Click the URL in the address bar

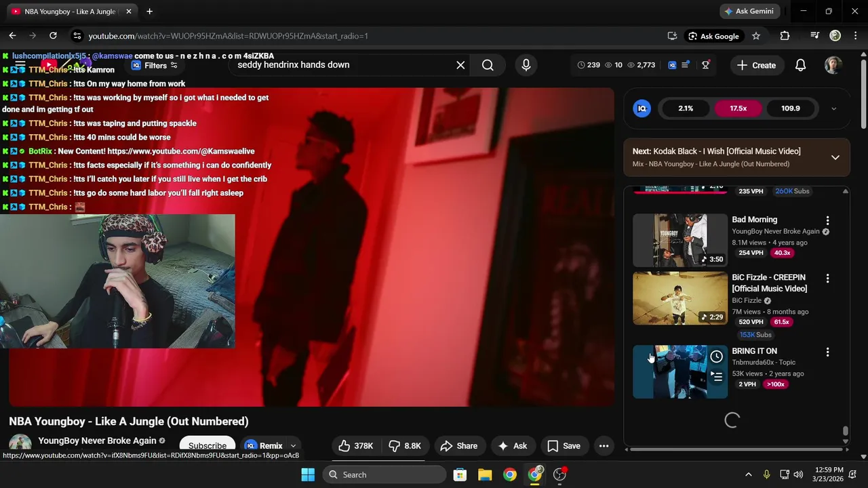pos(228,36)
